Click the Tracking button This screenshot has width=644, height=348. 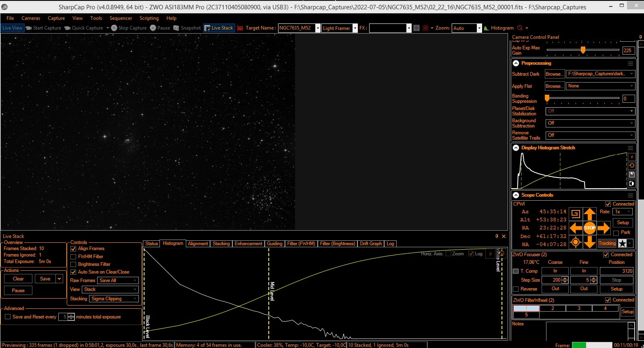(x=607, y=243)
